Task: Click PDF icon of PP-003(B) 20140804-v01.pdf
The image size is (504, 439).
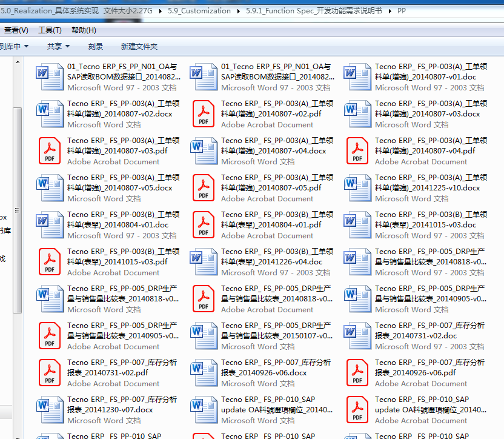Action: click(204, 224)
